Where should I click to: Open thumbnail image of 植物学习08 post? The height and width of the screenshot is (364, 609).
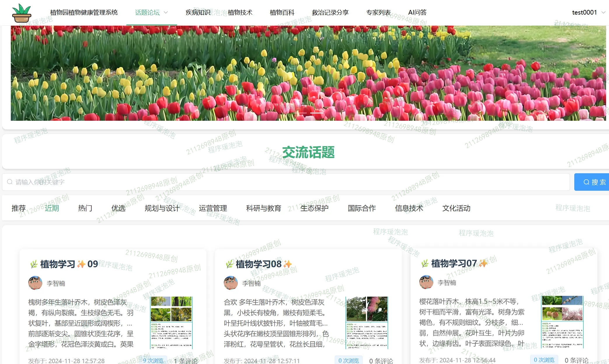367,323
